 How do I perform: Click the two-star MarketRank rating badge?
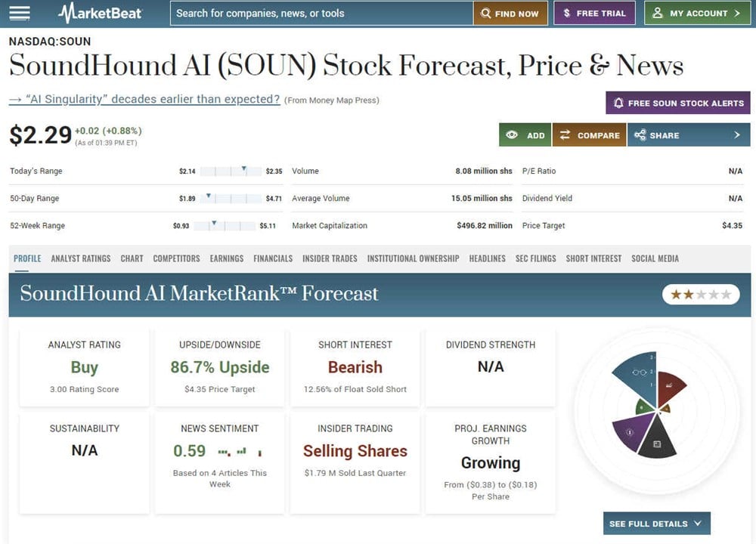pyautogui.click(x=701, y=295)
